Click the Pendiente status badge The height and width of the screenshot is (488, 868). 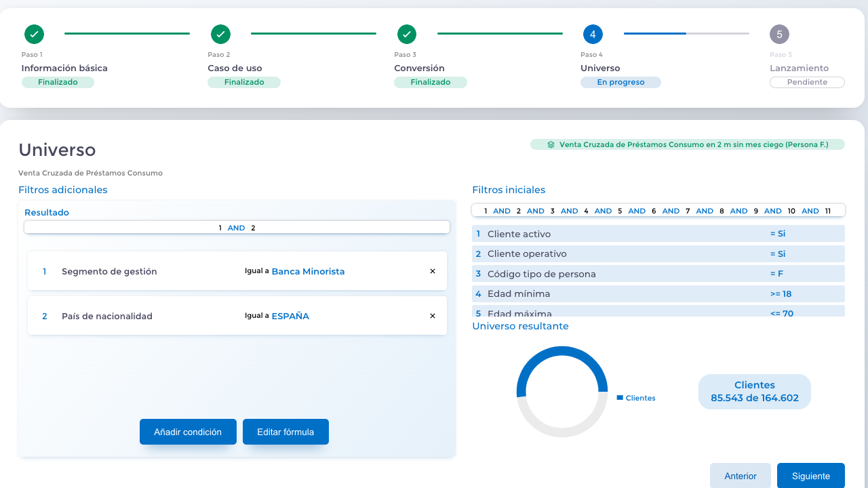tap(807, 82)
